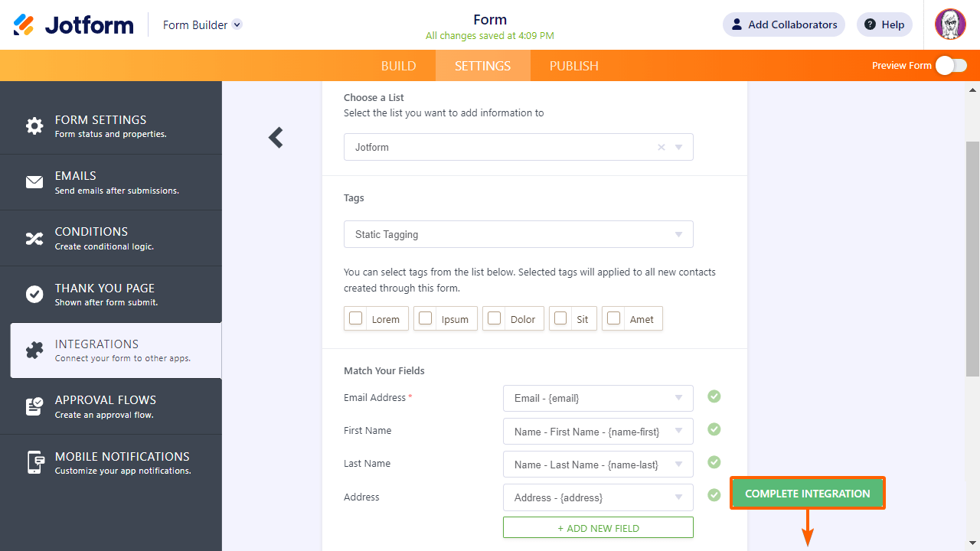980x551 pixels.
Task: Click the Form Settings gear icon
Action: pyautogui.click(x=34, y=126)
